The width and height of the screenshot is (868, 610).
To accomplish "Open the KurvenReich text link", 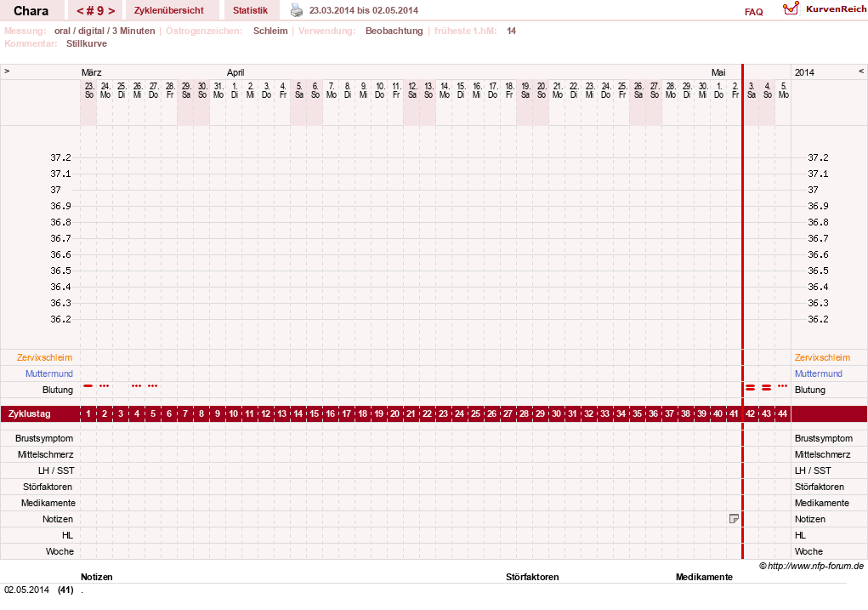I will point(836,9).
